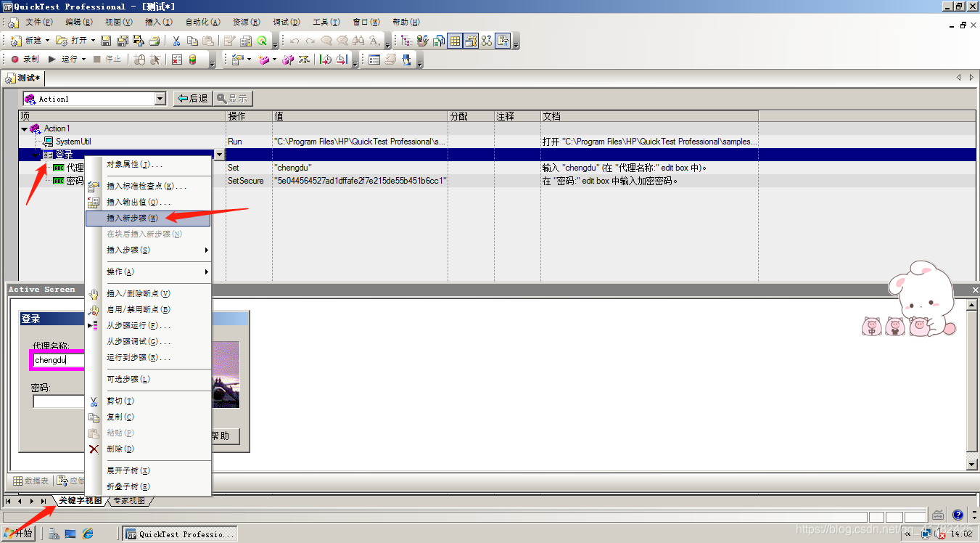Open the 操作(A) submenu in context menu
This screenshot has height=543, width=980.
point(148,271)
